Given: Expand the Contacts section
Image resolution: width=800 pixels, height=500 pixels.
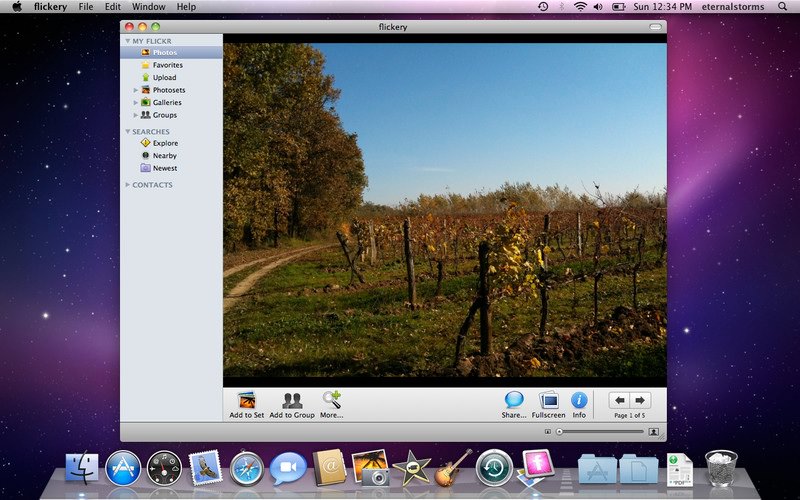Looking at the screenshot, I should (x=128, y=185).
